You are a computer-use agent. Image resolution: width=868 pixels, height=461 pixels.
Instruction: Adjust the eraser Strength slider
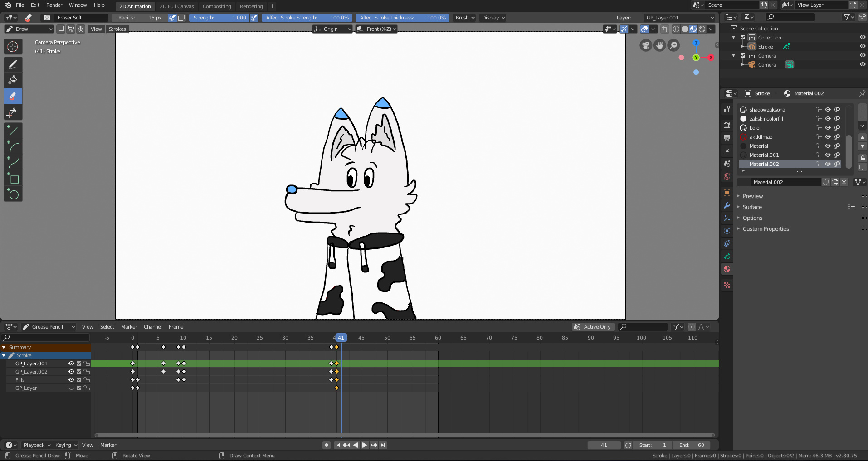tap(219, 18)
